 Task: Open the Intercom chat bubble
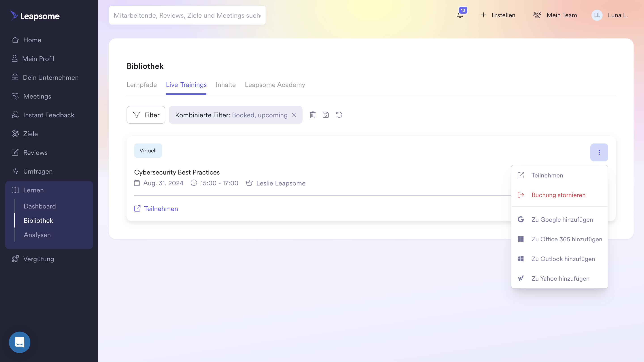[19, 342]
